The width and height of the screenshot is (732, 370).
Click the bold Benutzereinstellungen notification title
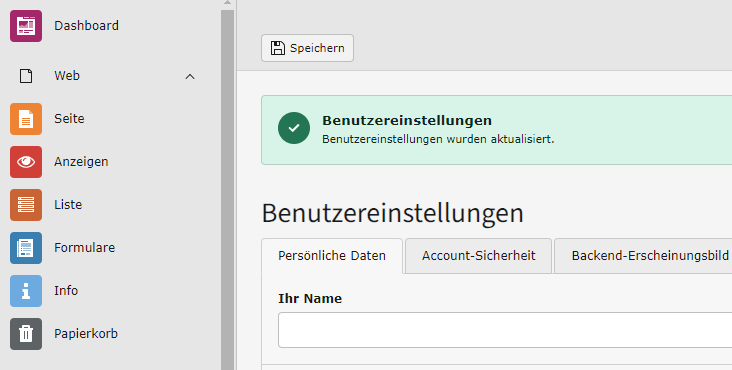tap(407, 120)
